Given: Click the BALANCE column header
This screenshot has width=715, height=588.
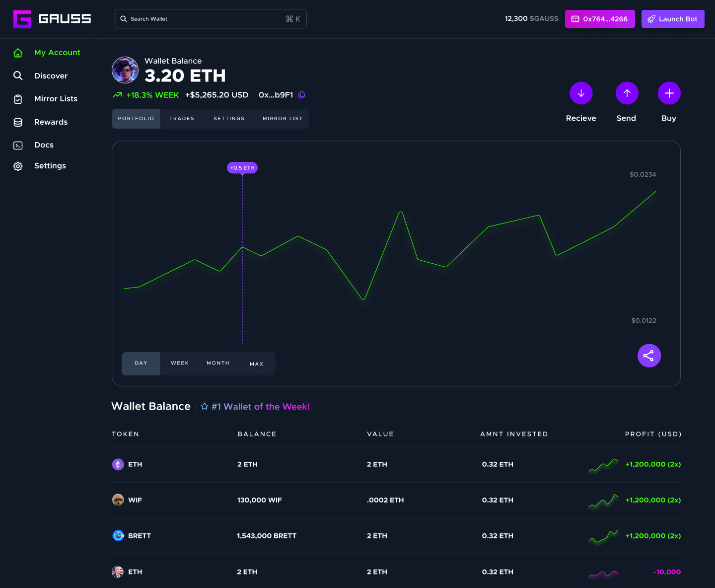Looking at the screenshot, I should click(x=257, y=434).
